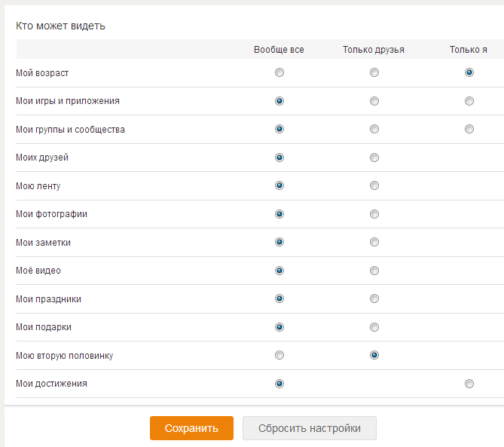Select 'Вообще все' for 'Мои достижения'

[x=279, y=384]
